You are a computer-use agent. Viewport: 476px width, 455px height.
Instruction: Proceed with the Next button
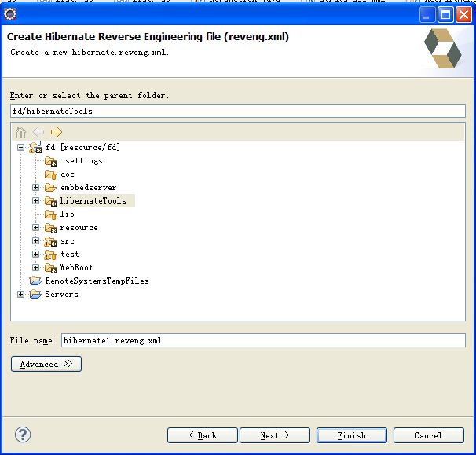pos(275,435)
